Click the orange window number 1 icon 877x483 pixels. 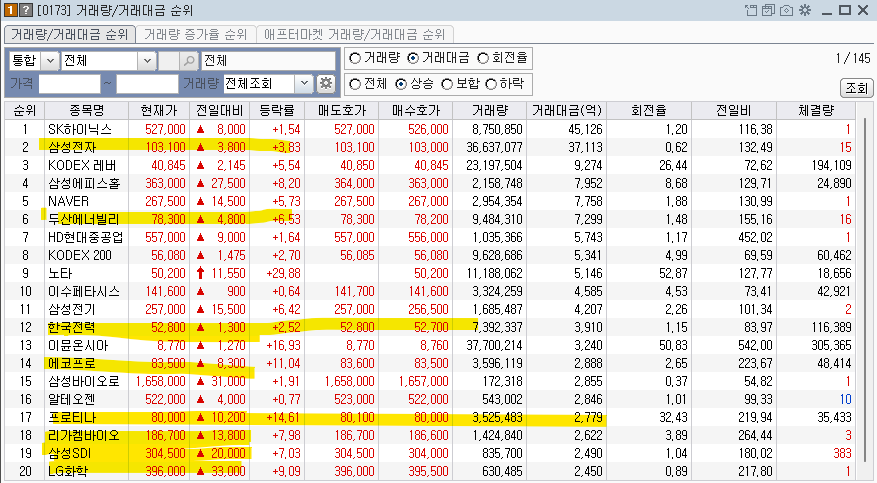[x=11, y=10]
